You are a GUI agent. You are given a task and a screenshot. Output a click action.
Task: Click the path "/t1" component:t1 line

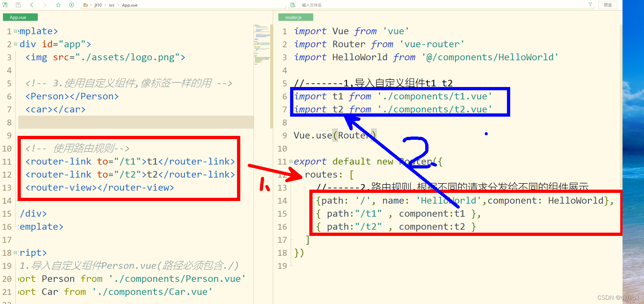(399, 214)
